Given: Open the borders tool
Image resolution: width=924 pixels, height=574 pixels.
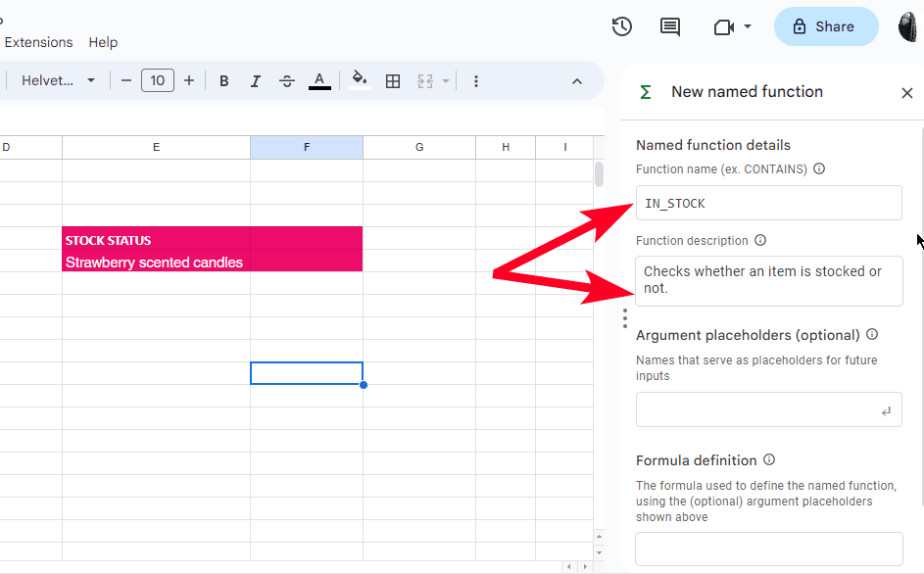Looking at the screenshot, I should [393, 81].
